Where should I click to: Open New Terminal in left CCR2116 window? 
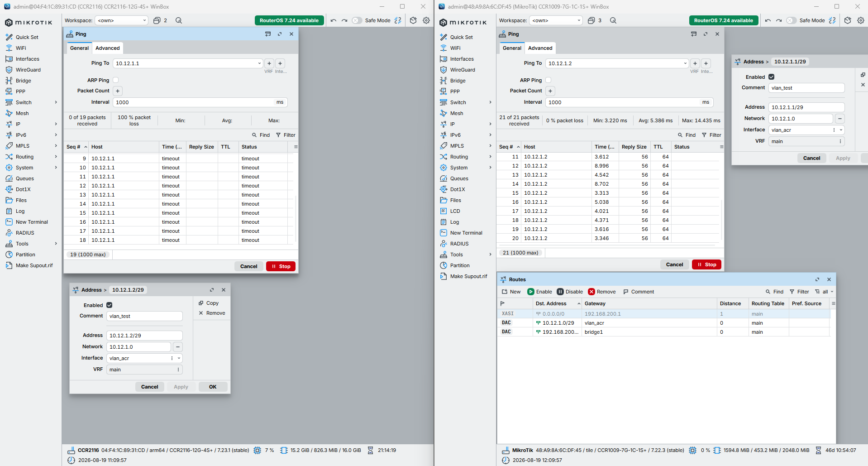coord(32,222)
